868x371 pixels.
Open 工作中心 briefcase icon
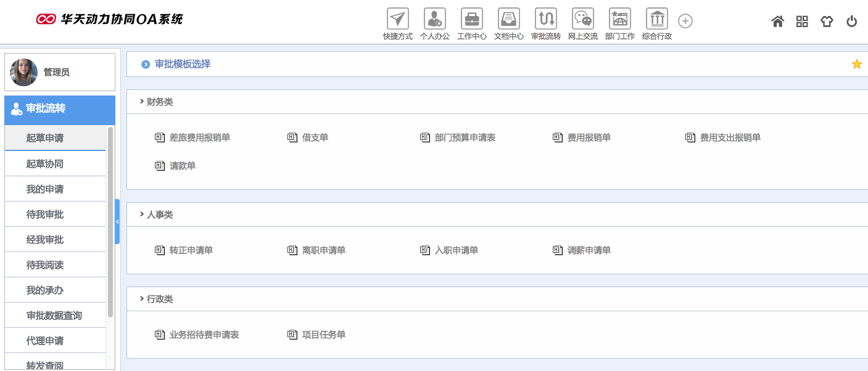tap(471, 19)
